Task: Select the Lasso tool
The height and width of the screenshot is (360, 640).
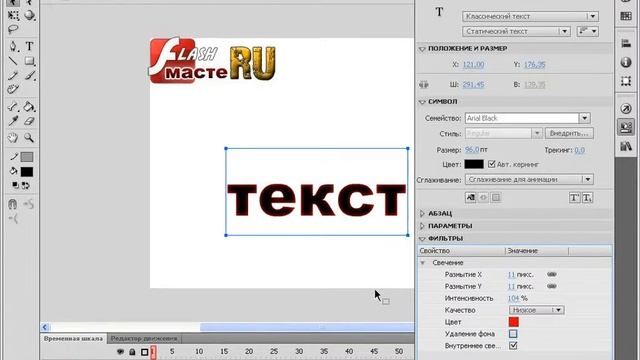Action: click(x=13, y=29)
